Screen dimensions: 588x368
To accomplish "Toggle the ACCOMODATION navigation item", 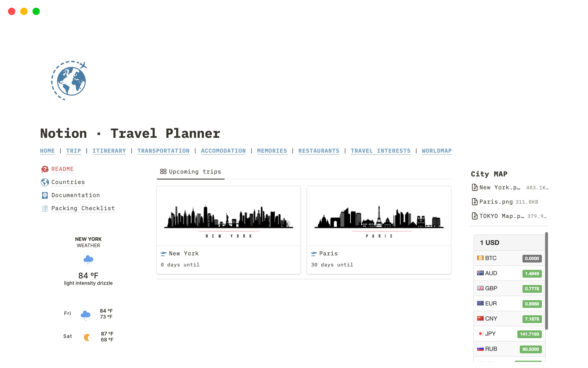I will tap(223, 151).
